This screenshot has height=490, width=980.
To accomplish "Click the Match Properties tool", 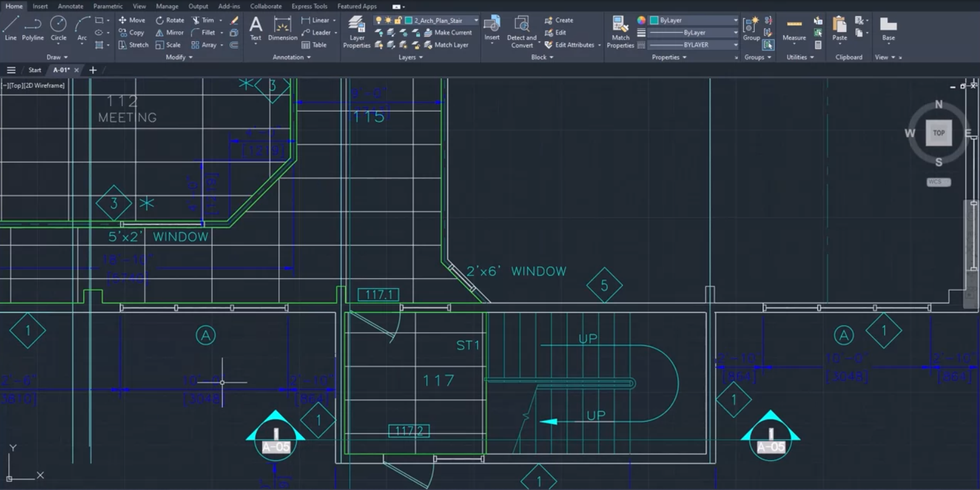I will [620, 32].
